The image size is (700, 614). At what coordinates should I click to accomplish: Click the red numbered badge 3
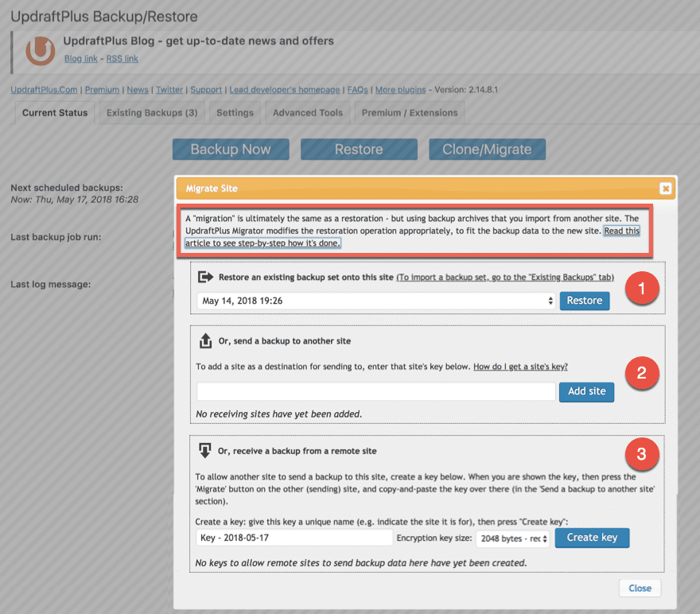tap(642, 455)
